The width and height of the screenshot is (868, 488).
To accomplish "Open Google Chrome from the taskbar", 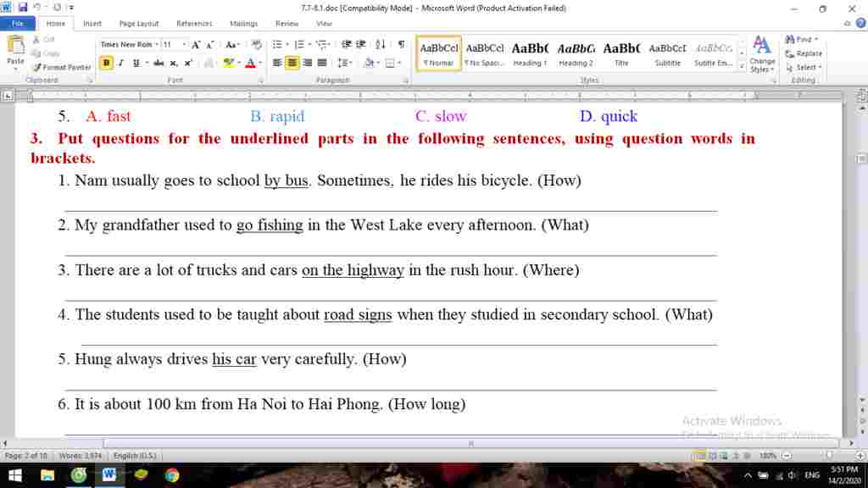I will click(172, 475).
